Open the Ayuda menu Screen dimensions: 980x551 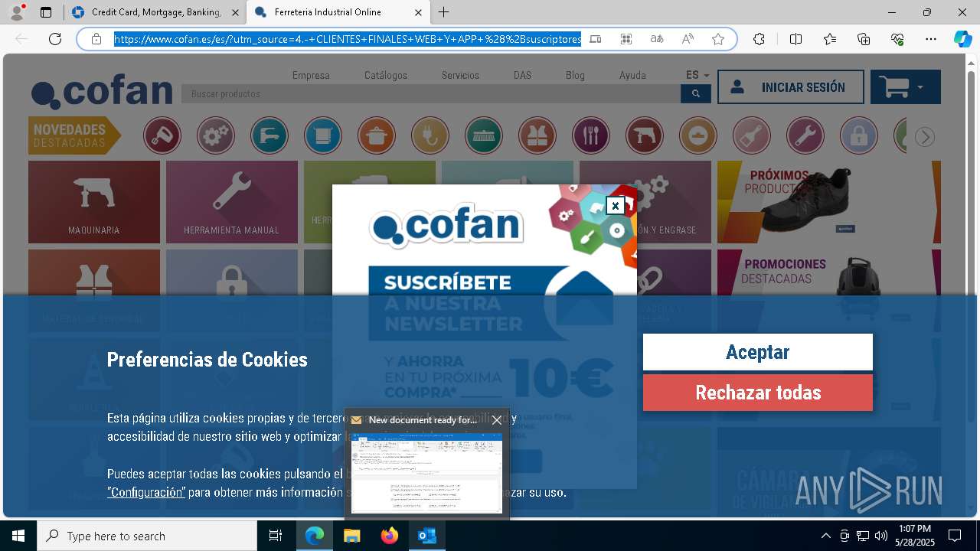click(x=632, y=75)
